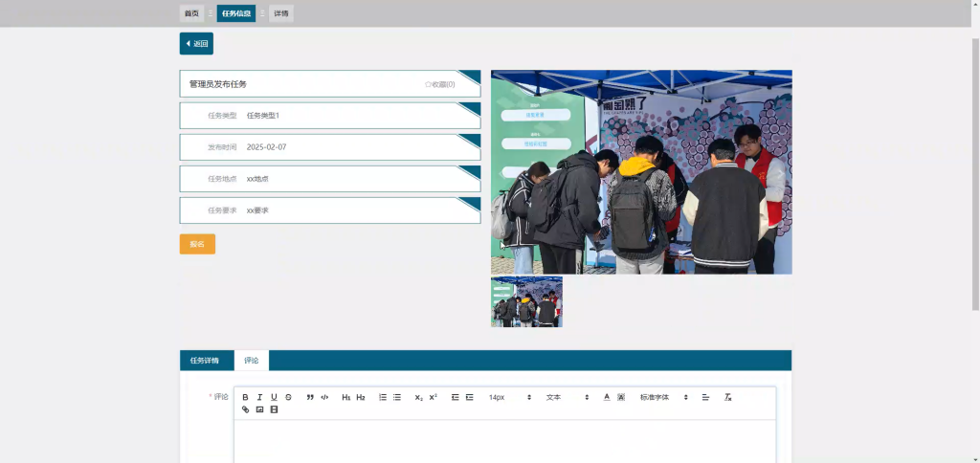The image size is (980, 463).
Task: Select the small activity photo thumbnail
Action: 527,301
